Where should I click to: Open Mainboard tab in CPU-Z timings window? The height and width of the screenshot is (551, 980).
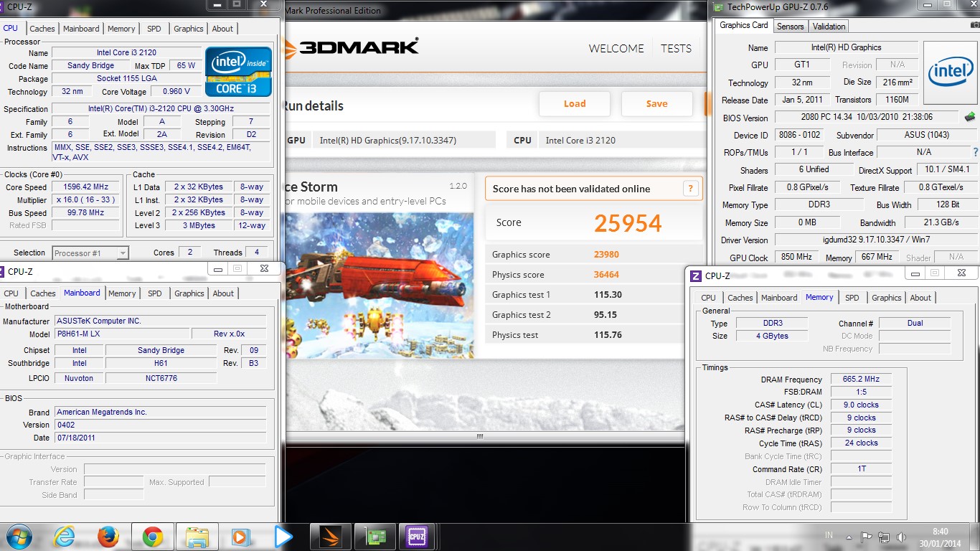click(x=779, y=298)
